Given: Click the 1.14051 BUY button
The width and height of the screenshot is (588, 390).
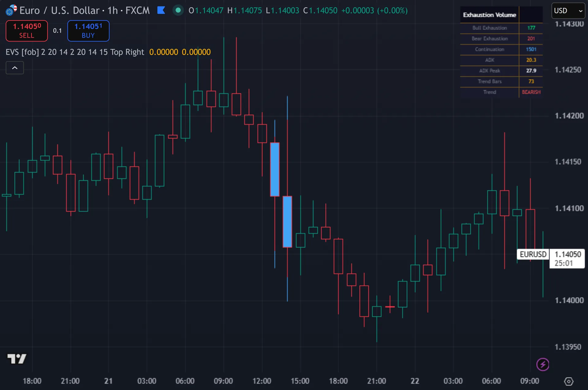Looking at the screenshot, I should coord(88,31).
